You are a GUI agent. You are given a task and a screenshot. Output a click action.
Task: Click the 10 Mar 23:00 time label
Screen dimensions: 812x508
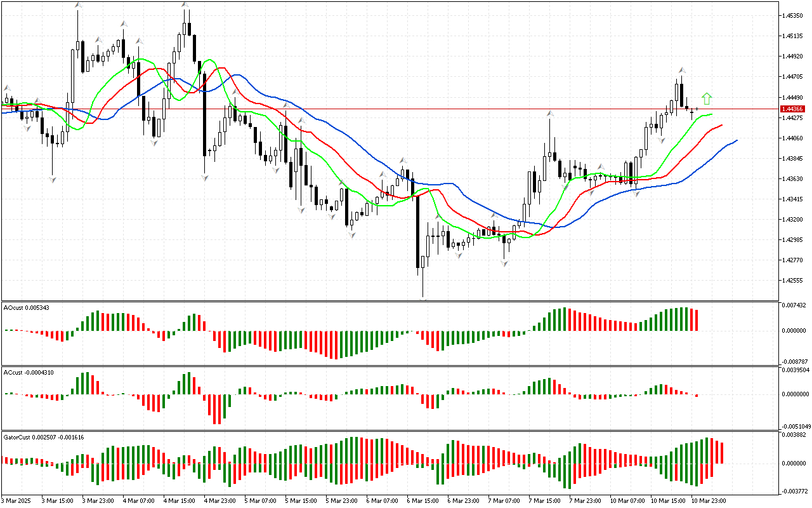(709, 500)
